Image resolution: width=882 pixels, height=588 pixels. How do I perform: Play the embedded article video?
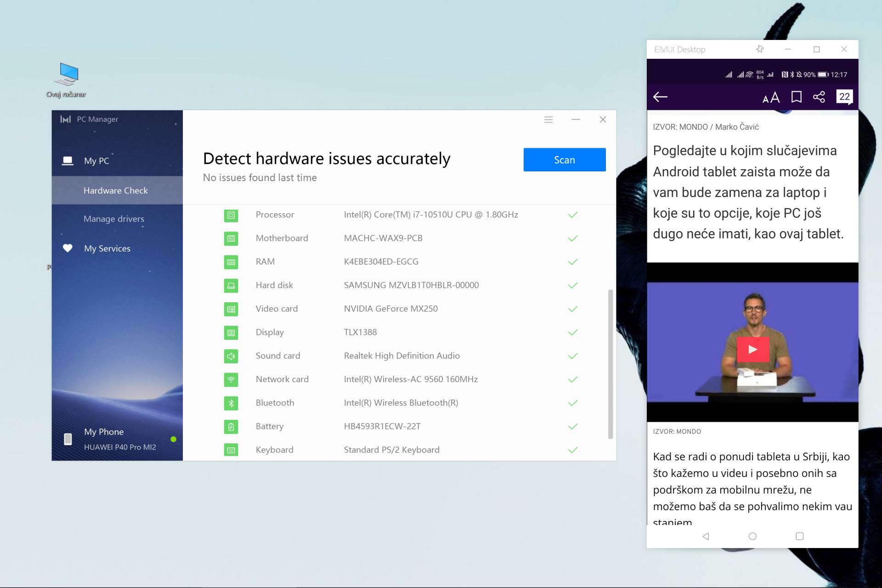point(752,350)
